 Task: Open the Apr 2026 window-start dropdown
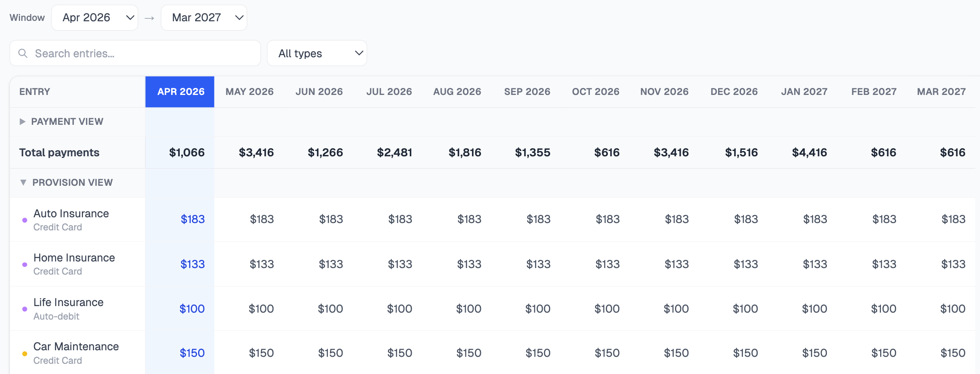click(x=95, y=18)
